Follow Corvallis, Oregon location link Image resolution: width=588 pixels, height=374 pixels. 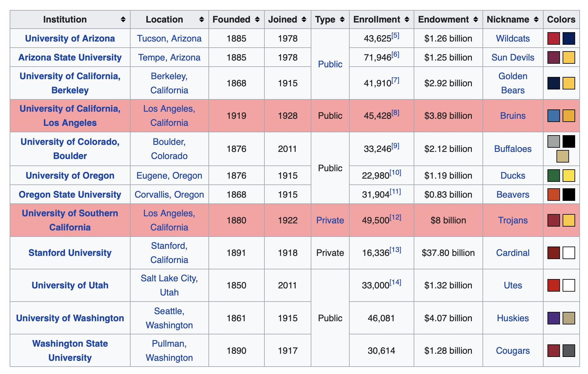point(169,194)
